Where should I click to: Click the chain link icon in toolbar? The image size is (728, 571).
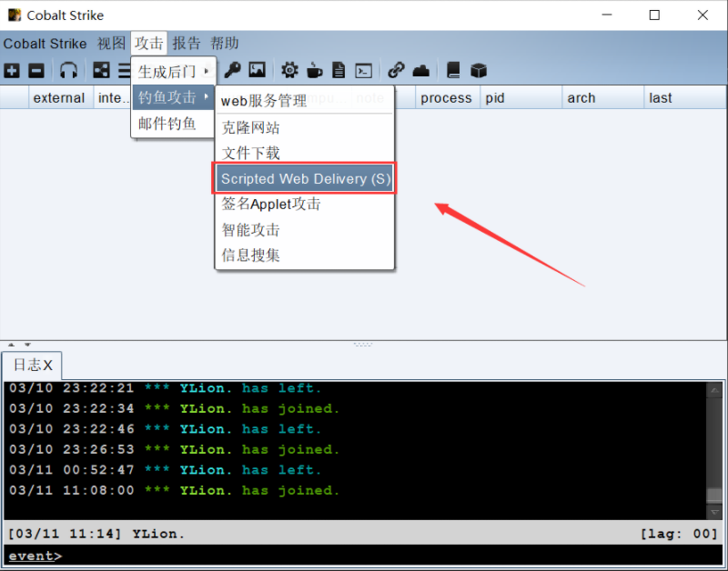396,71
